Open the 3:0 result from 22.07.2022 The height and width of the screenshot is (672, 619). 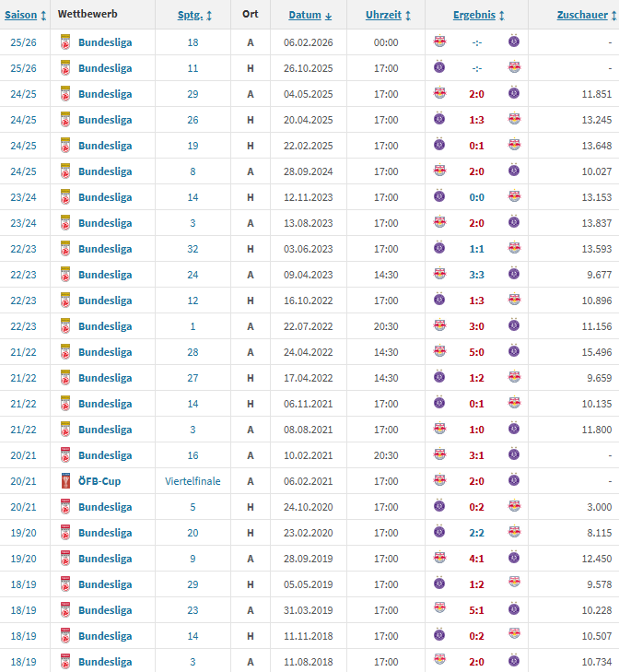(476, 326)
